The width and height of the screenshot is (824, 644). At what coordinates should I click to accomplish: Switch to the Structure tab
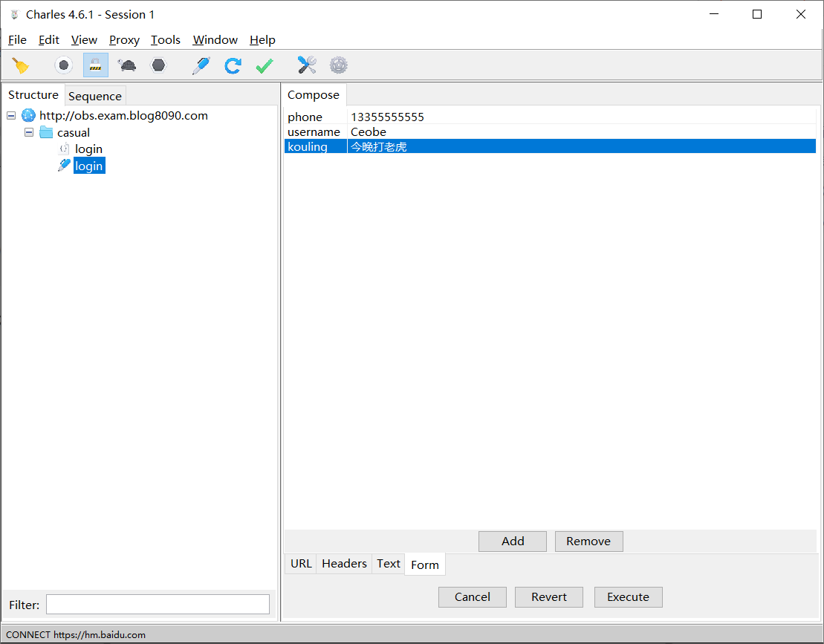pyautogui.click(x=33, y=95)
